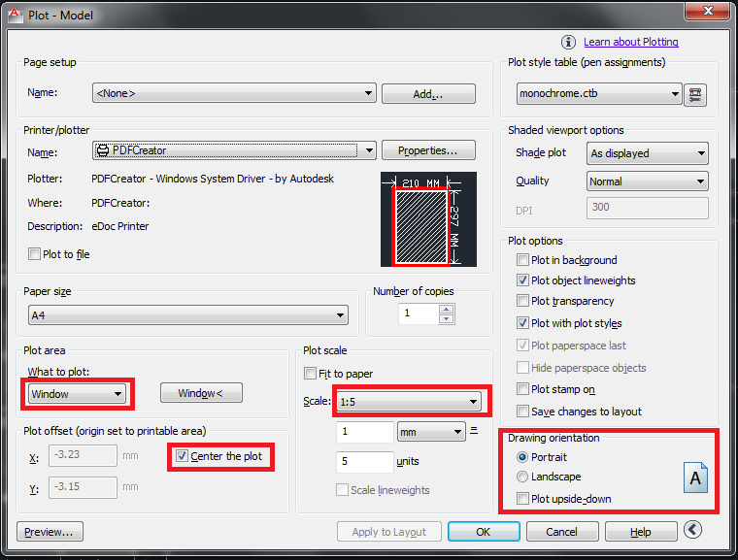Open the Page setup Name dropdown

[234, 93]
